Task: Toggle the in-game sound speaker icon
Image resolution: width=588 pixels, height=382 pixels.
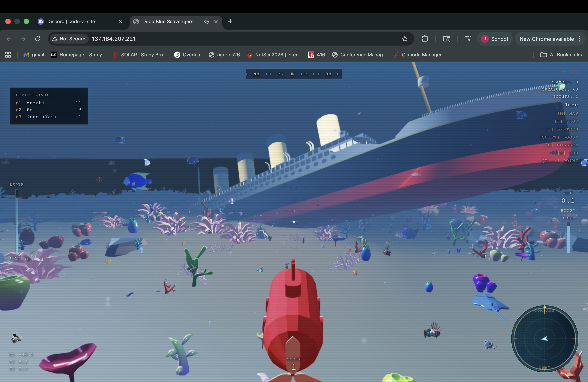Action: click(x=16, y=338)
